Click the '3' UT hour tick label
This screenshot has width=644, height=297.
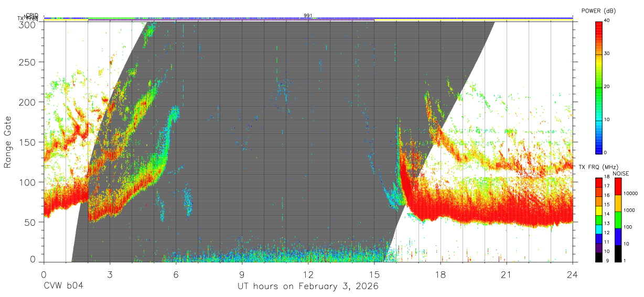point(110,274)
